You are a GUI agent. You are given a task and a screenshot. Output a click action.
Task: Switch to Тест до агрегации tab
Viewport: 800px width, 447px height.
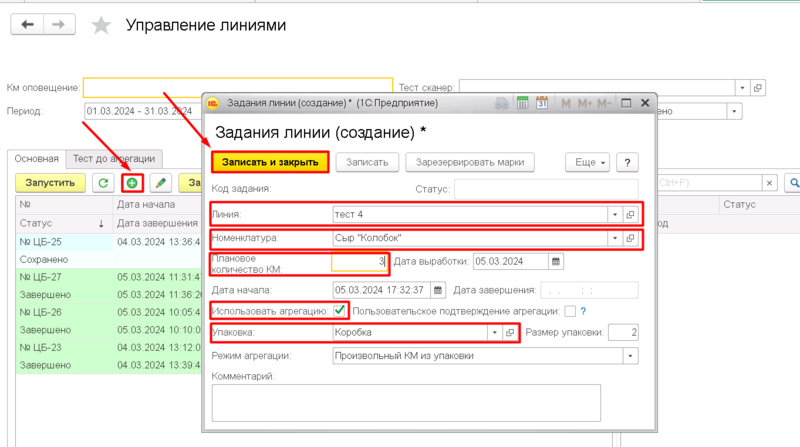click(x=113, y=159)
